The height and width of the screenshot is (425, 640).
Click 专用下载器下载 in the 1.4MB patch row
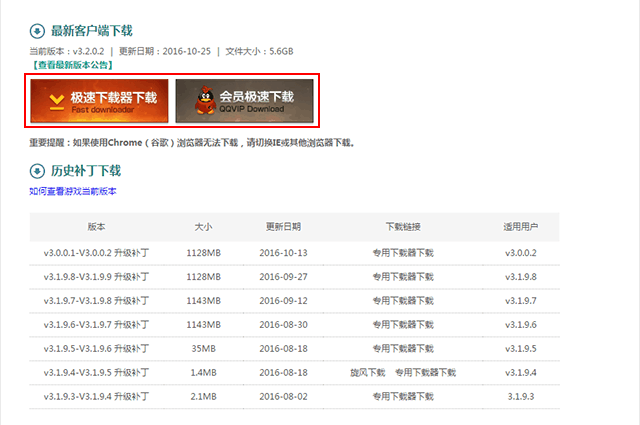pos(425,372)
